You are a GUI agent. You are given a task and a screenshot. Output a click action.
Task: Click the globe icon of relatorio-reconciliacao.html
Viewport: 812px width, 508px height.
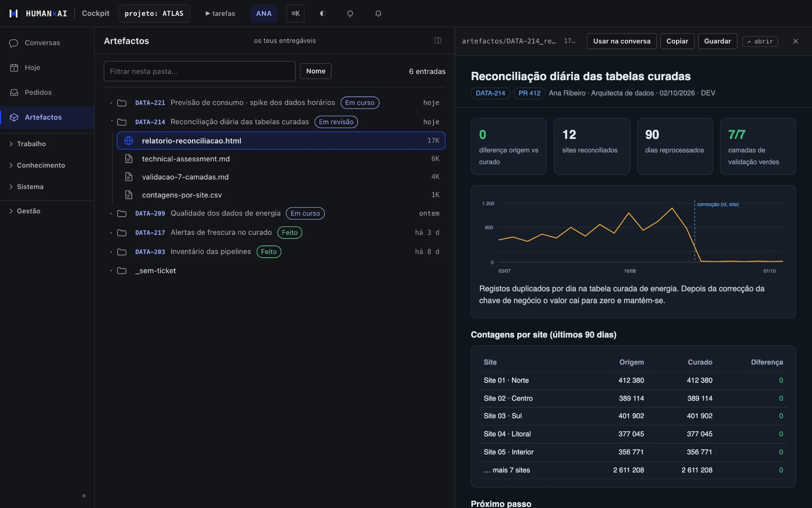[x=129, y=141]
